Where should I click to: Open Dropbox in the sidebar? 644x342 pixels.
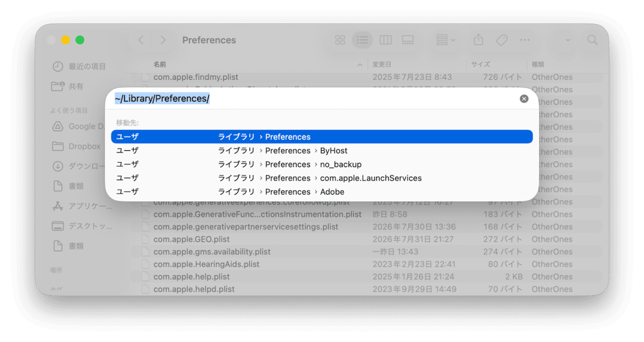click(x=77, y=146)
